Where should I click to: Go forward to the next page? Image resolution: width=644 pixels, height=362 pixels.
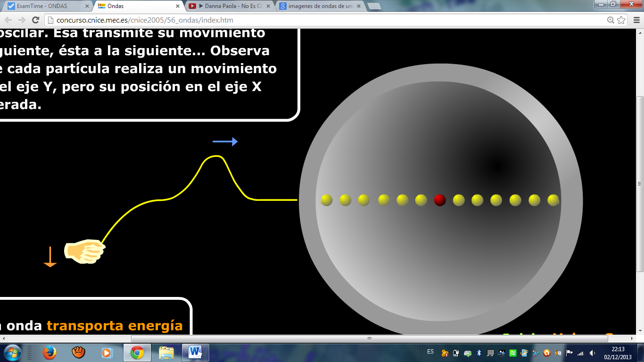(22, 20)
